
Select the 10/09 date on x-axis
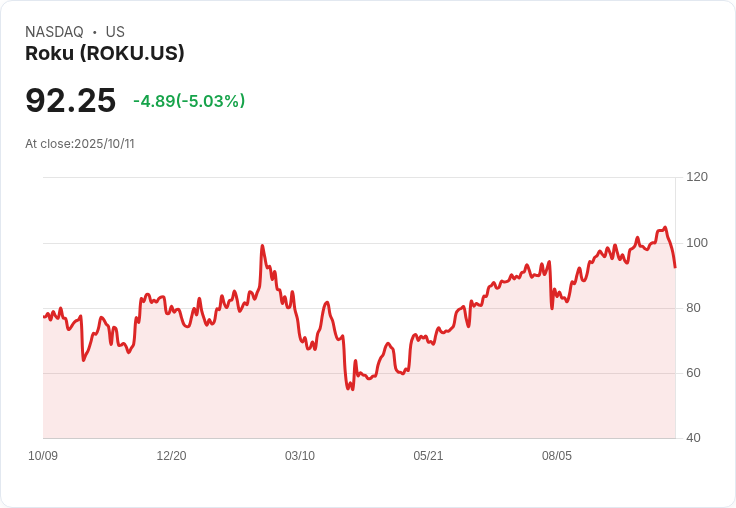point(43,455)
